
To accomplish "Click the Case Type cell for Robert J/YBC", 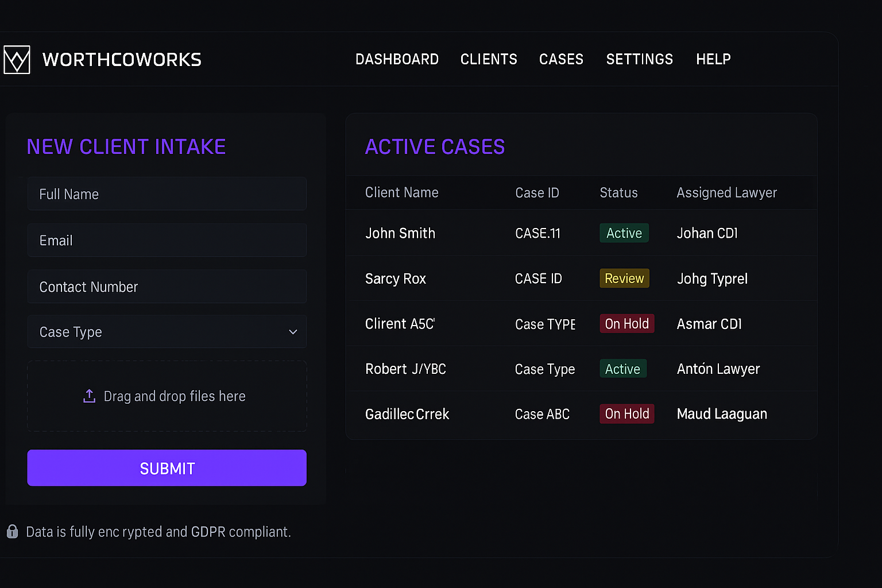I will (x=545, y=369).
